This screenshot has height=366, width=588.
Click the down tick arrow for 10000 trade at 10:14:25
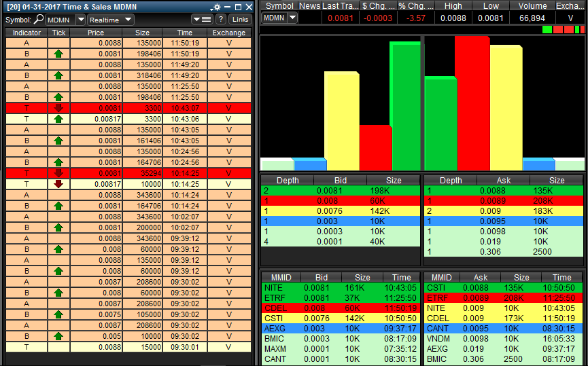click(x=58, y=184)
